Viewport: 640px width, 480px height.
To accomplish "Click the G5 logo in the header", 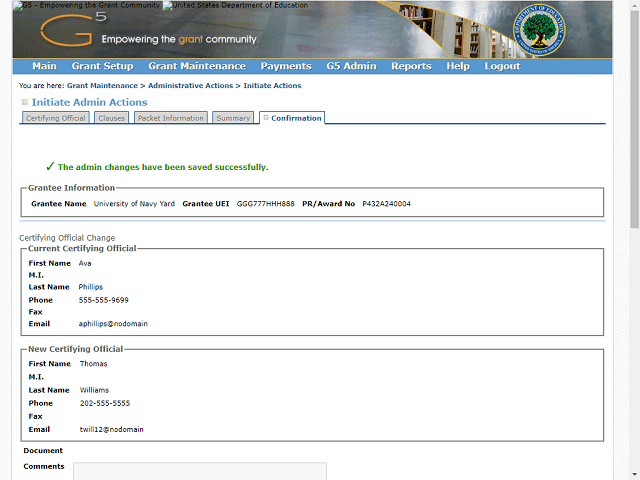I will (73, 29).
